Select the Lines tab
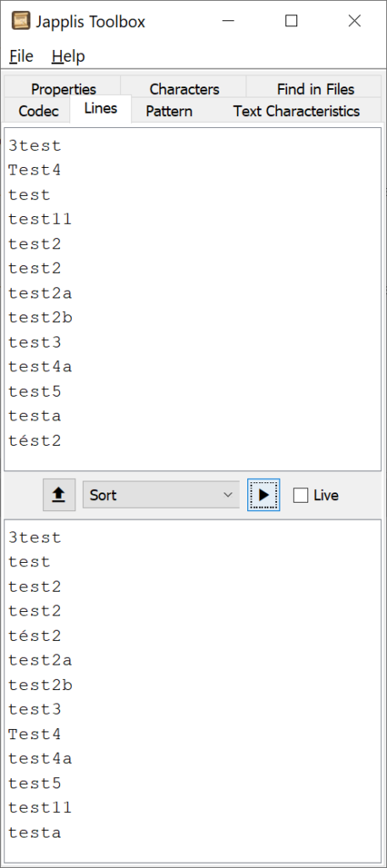 (101, 108)
